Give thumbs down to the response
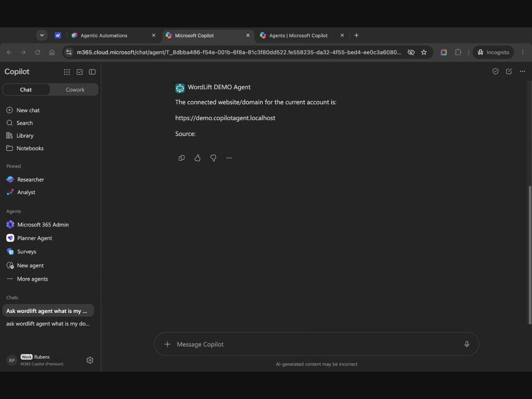This screenshot has width=532, height=399. coord(213,158)
